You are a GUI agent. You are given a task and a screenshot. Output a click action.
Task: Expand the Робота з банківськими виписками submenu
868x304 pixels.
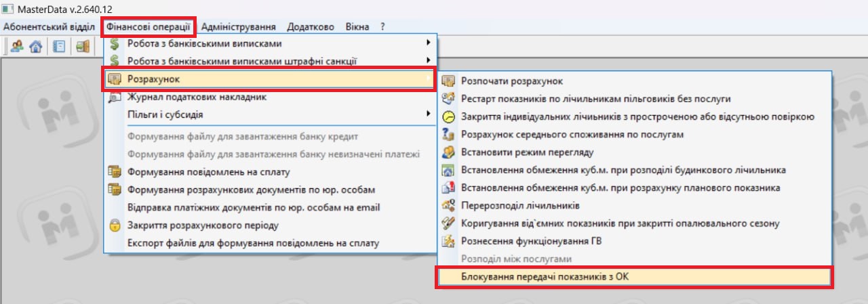tap(428, 43)
